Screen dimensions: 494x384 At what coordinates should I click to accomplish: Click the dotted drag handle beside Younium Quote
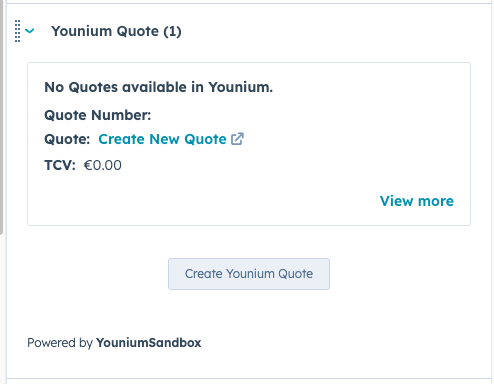coord(17,31)
